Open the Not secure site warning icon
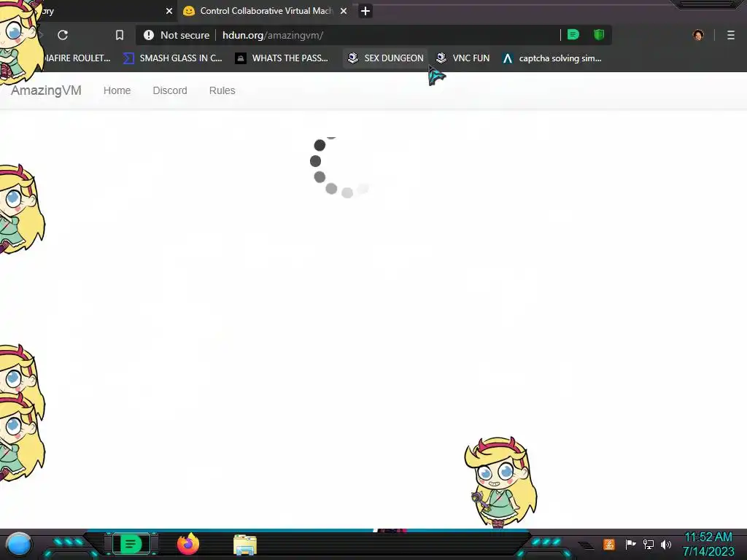The height and width of the screenshot is (560, 747). tap(149, 35)
